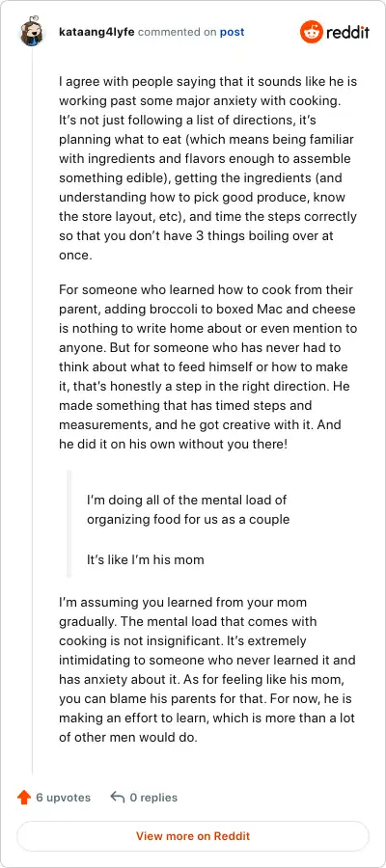The width and height of the screenshot is (386, 868).
Task: Follow the blue "post" link
Action: pyautogui.click(x=232, y=32)
